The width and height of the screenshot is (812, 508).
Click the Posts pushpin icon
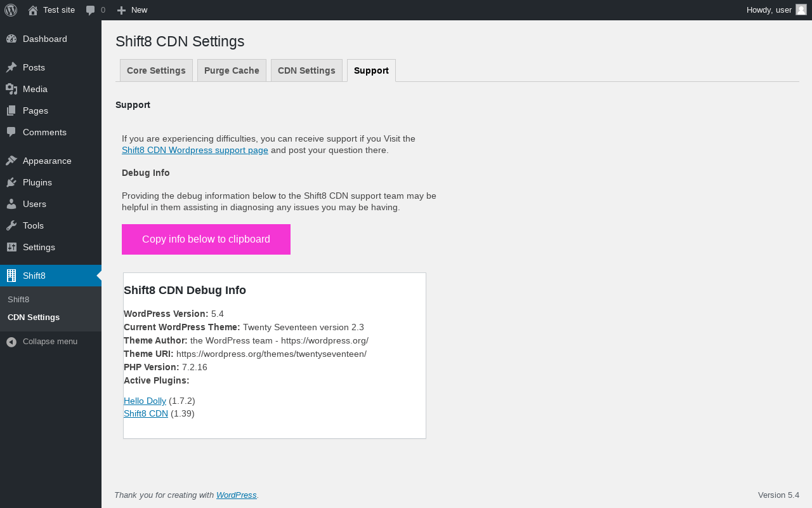point(11,67)
